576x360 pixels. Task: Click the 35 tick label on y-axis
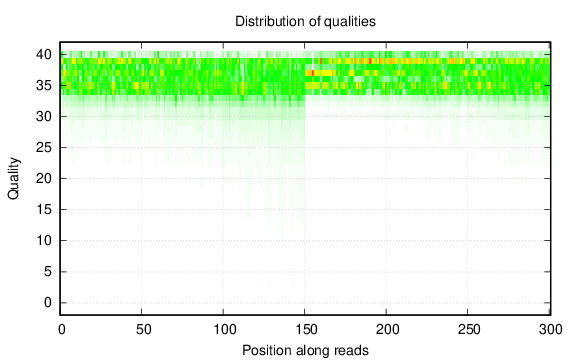point(44,86)
